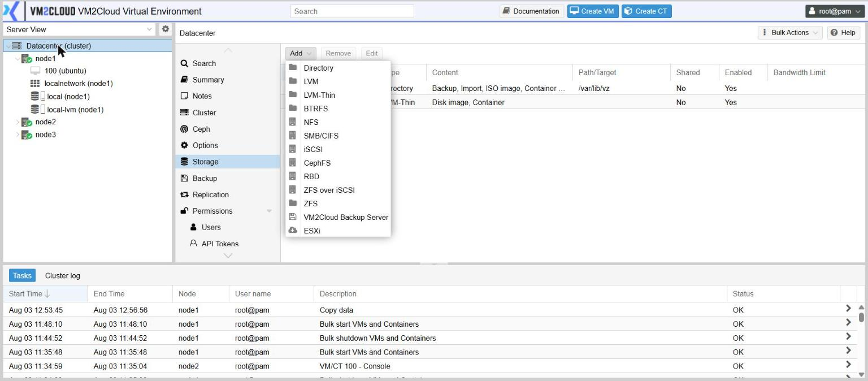Switch to the Tasks tab
The height and width of the screenshot is (381, 868).
22,276
